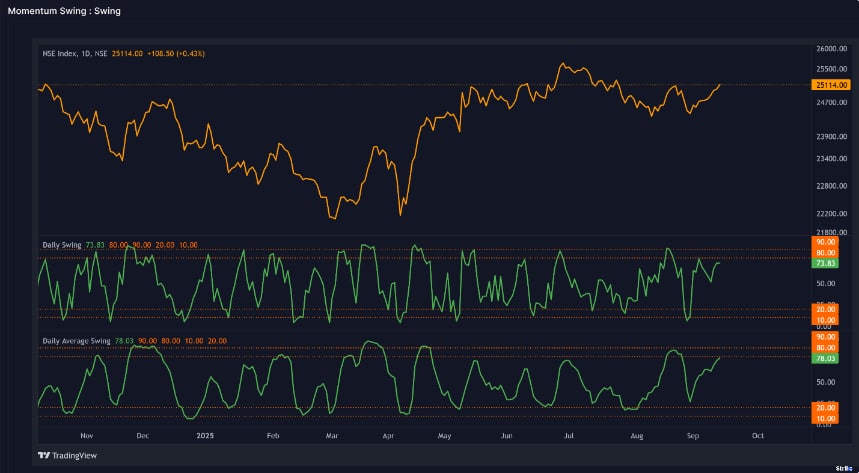Viewport: 859px width, 473px height.
Task: Select the Sep marker on time axis
Action: [x=692, y=436]
